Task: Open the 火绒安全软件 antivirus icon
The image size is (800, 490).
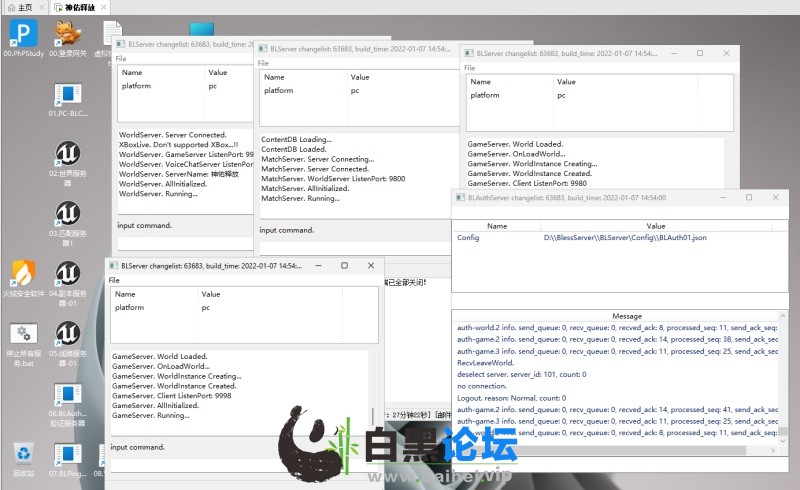Action: 24,274
